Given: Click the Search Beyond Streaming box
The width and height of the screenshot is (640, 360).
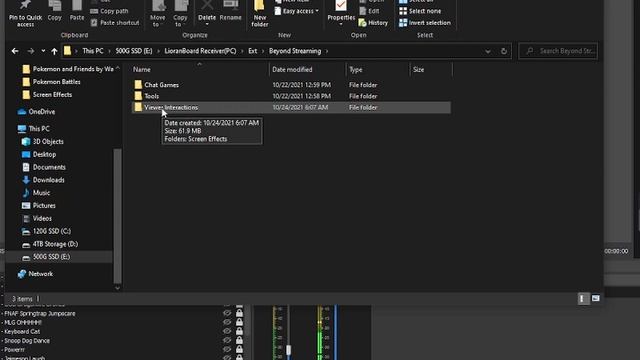Looking at the screenshot, I should click(558, 51).
